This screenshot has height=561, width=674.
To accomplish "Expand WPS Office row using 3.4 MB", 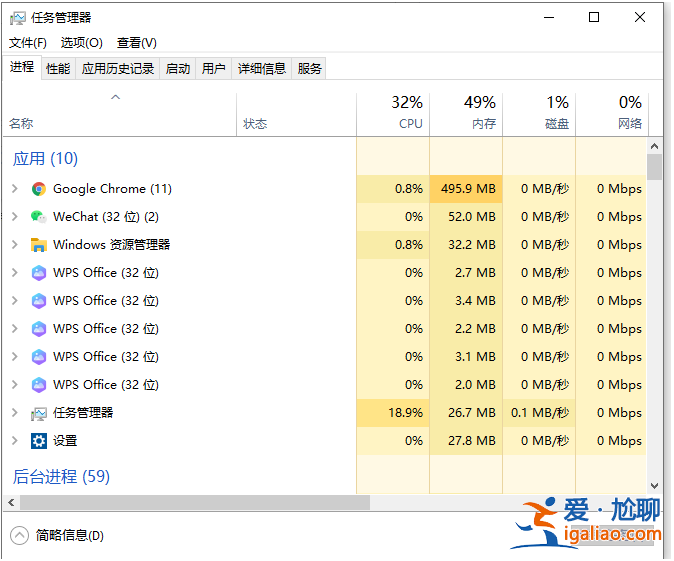I will point(15,300).
